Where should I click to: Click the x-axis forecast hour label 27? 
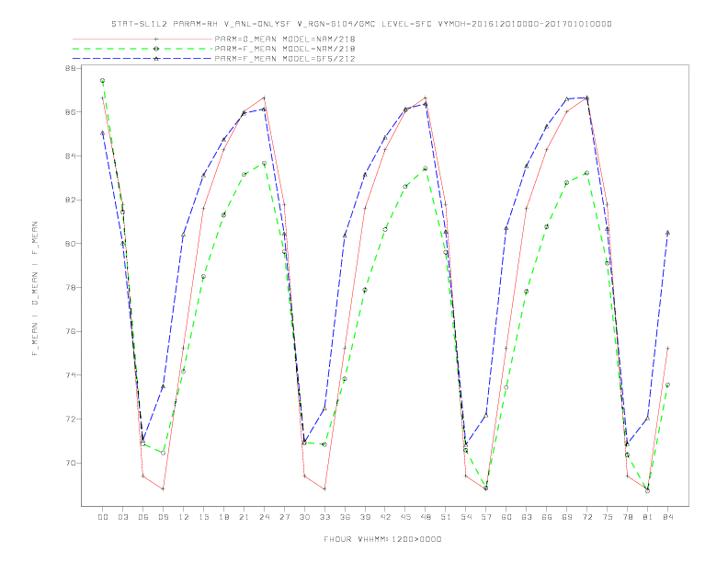click(x=284, y=517)
